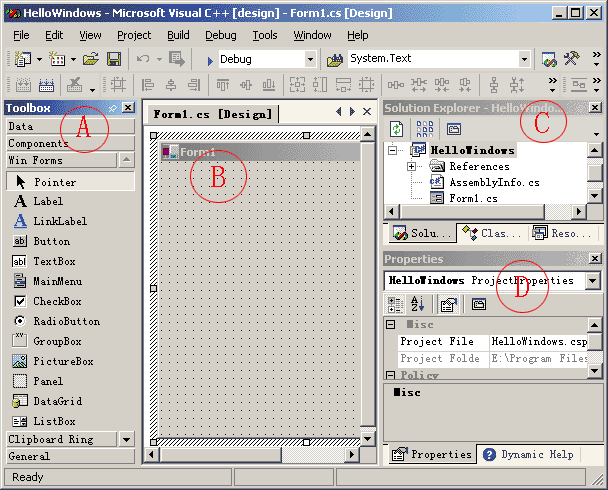Image resolution: width=608 pixels, height=490 pixels.
Task: Toggle the Toolbox auto-hide pin
Action: [113, 108]
